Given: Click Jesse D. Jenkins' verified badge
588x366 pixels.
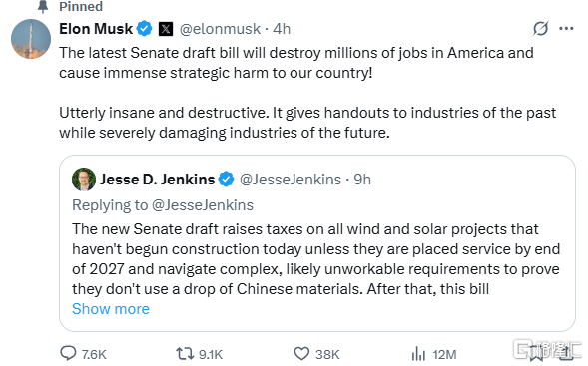Looking at the screenshot, I should [x=226, y=180].
